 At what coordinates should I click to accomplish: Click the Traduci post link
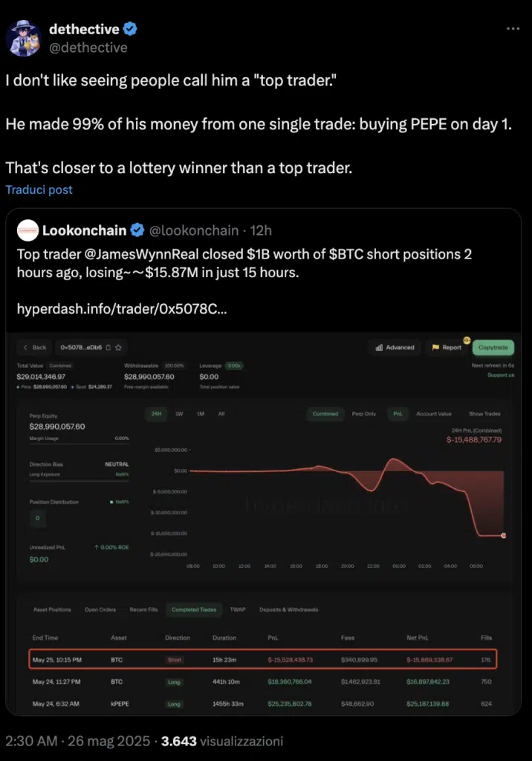coord(39,190)
